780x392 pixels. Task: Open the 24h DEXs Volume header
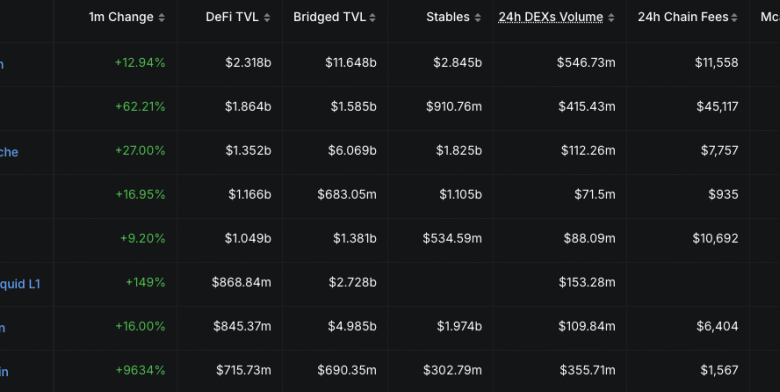point(551,17)
